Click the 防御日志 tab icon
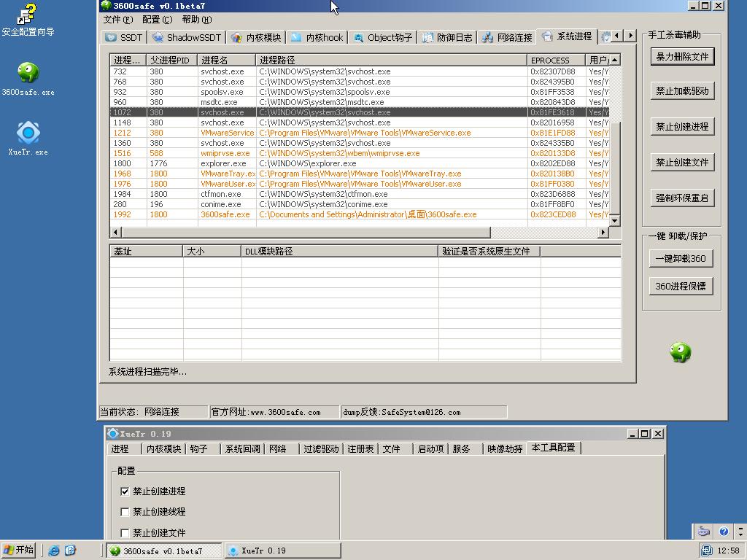 coord(427,37)
